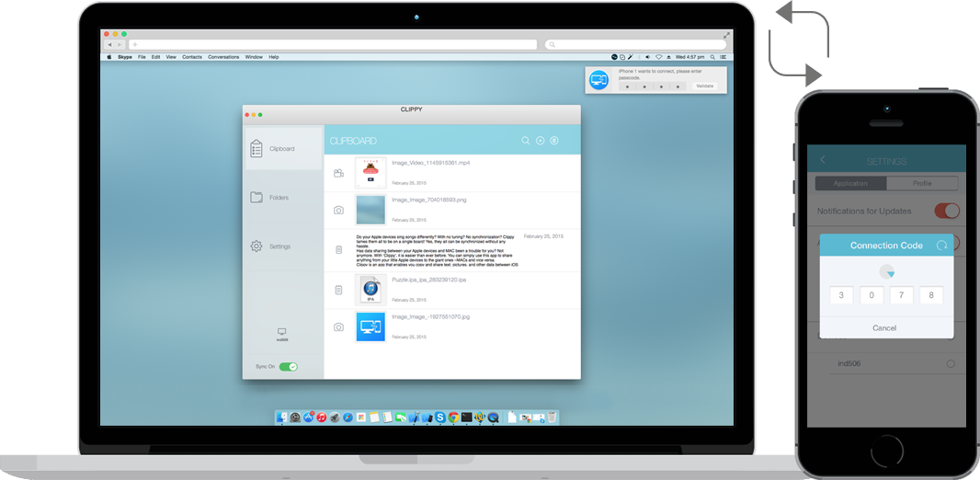980x480 pixels.
Task: Open the Clipboard section in sidebar
Action: pyautogui.click(x=281, y=149)
